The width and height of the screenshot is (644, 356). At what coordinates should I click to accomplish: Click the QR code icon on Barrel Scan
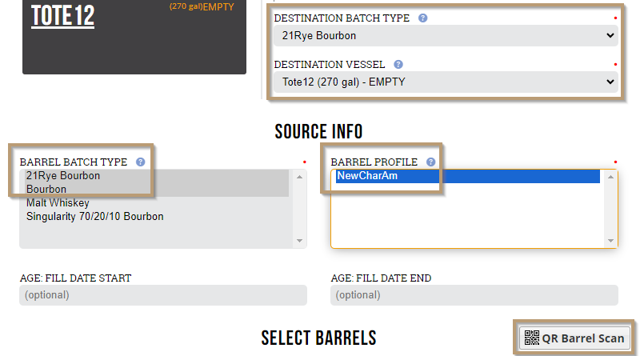tap(531, 338)
